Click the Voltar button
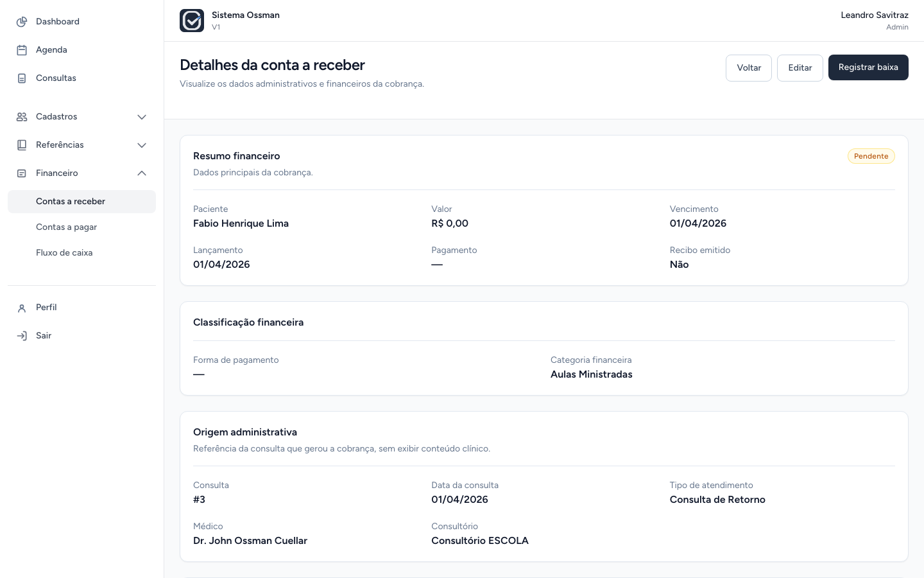Viewport: 924px width, 578px height. [749, 68]
